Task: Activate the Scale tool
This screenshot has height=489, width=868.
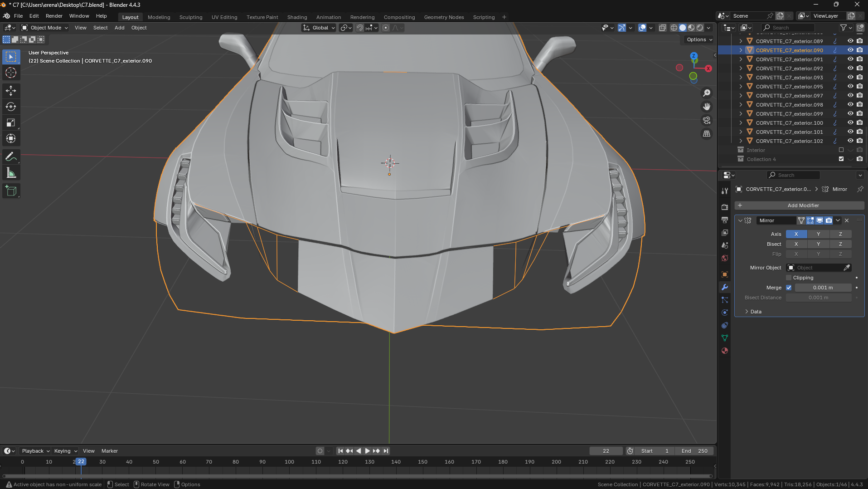Action: 11,123
